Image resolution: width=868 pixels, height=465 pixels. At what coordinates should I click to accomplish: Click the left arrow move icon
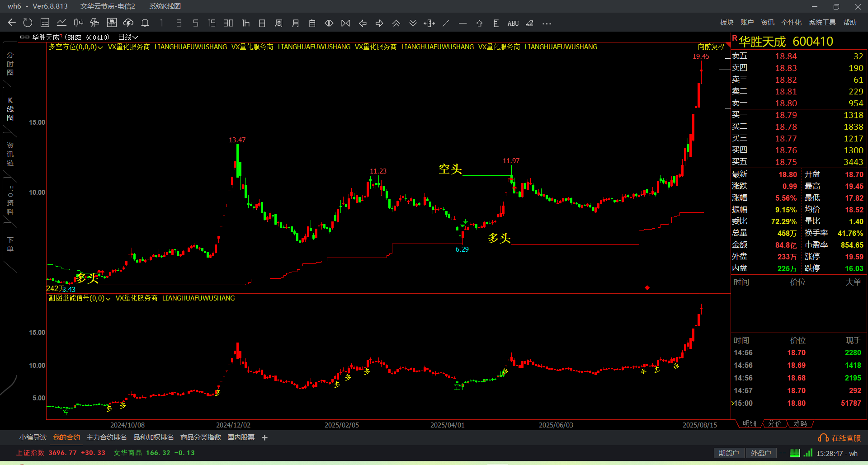coord(363,23)
